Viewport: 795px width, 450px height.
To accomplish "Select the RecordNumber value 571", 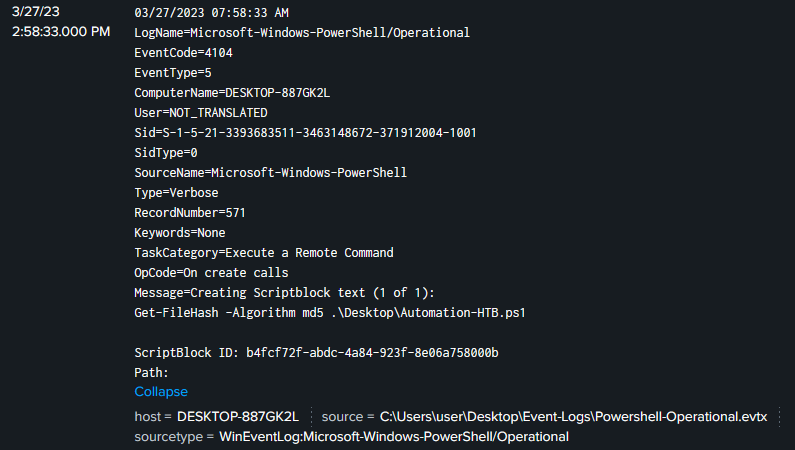I will pyautogui.click(x=235, y=212).
